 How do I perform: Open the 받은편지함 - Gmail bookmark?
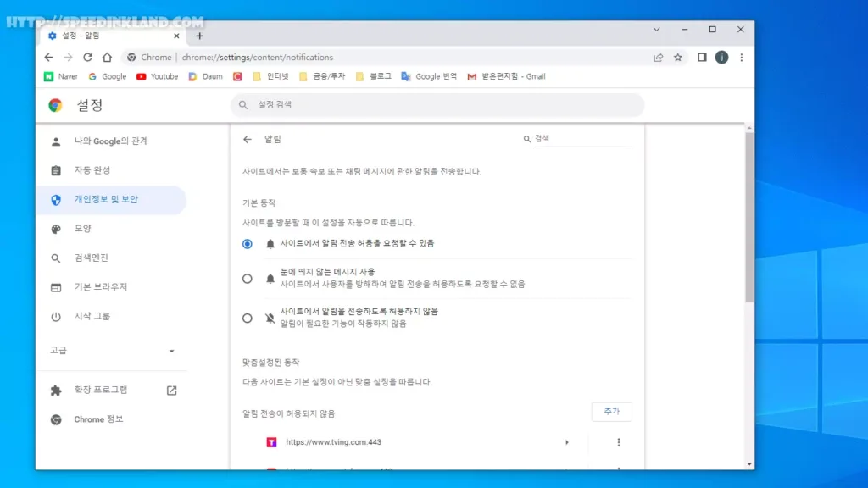pos(507,76)
